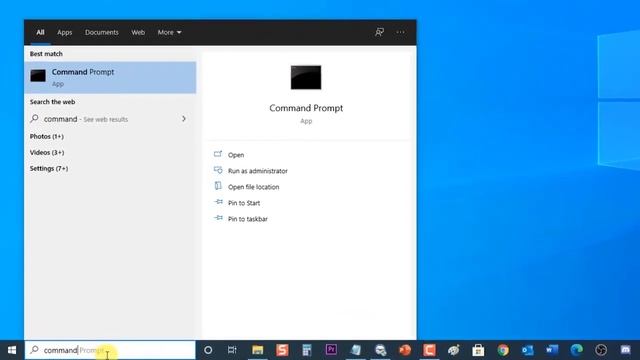Launch Microsoft Edge from the taskbar
The width and height of the screenshot is (640, 360).
[x=576, y=350]
